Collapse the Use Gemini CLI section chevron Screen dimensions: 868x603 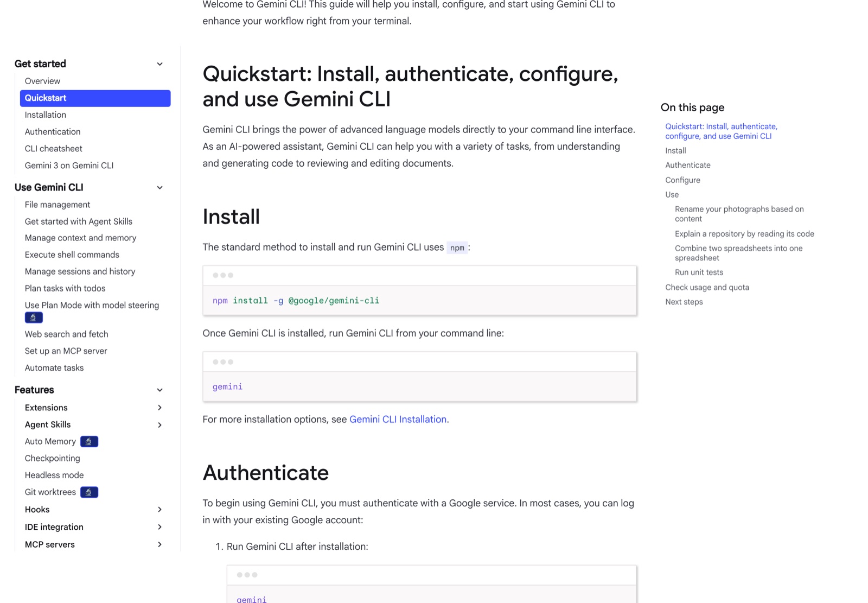(159, 188)
